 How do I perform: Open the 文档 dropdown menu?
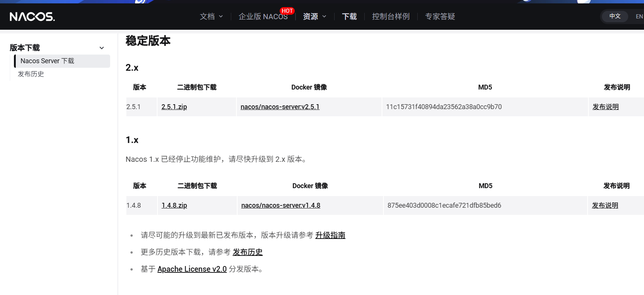click(x=211, y=17)
